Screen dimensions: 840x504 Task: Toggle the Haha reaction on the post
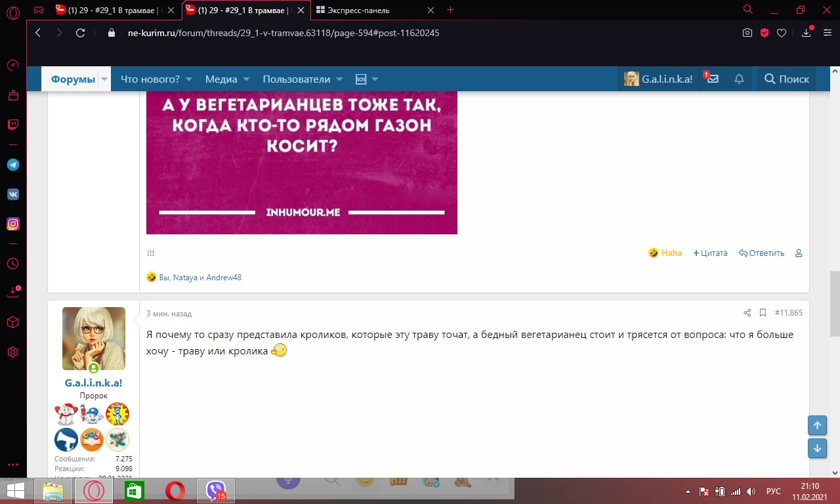pyautogui.click(x=665, y=253)
